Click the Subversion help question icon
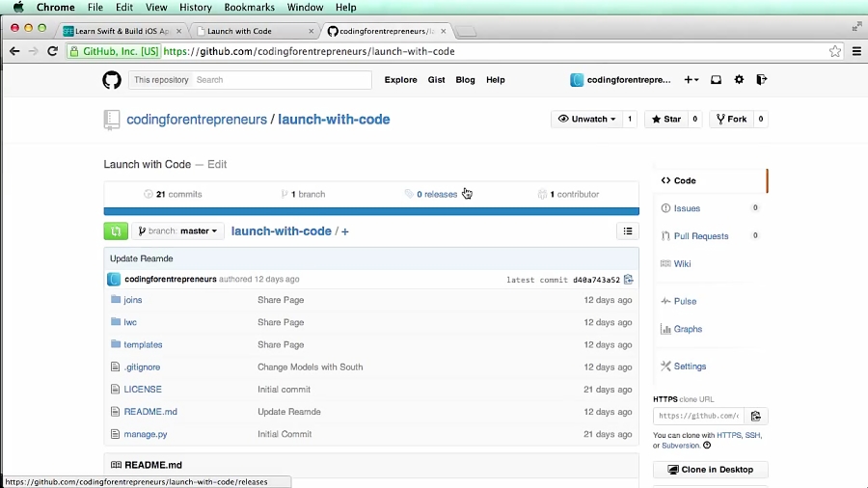The width and height of the screenshot is (868, 488). tap(707, 446)
